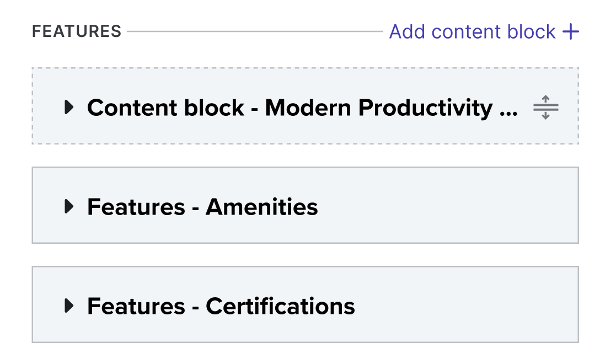Select the Features - Certifications title
Image resolution: width=600 pixels, height=364 pixels.
221,306
